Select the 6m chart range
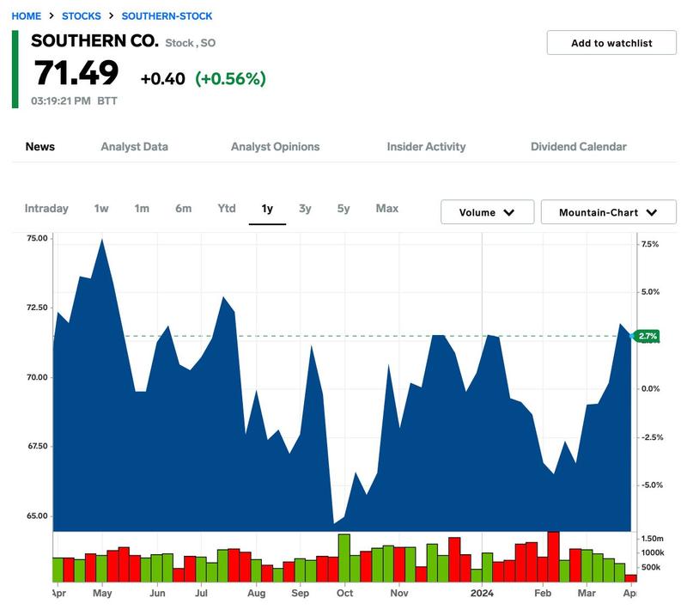This screenshot has width=687, height=616. (x=183, y=208)
